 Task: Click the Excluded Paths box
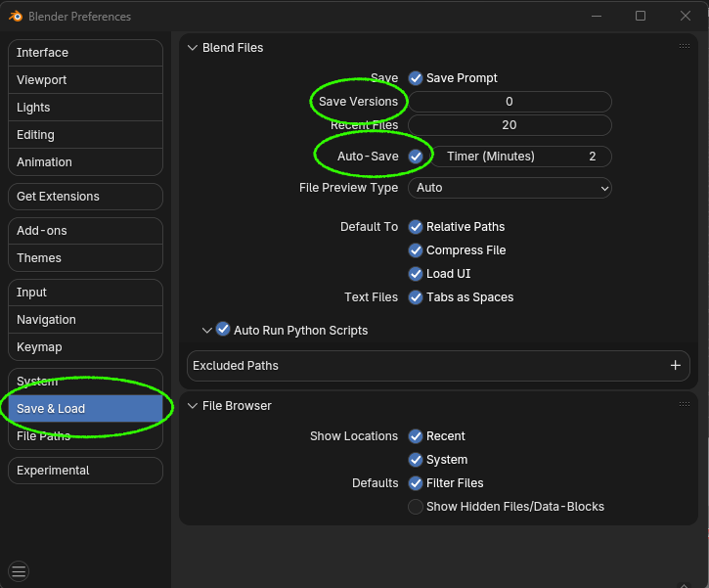pos(438,366)
